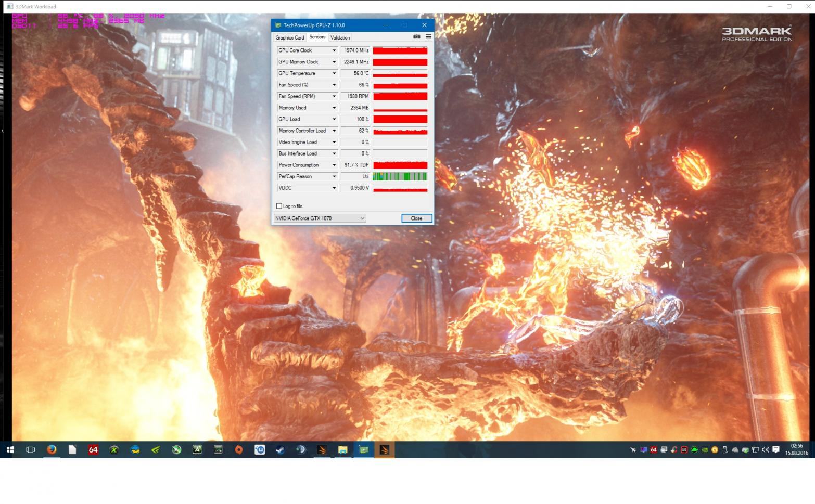Screen dimensions: 815x504
Task: Click the GPU-Z title bar app icon
Action: pyautogui.click(x=278, y=25)
